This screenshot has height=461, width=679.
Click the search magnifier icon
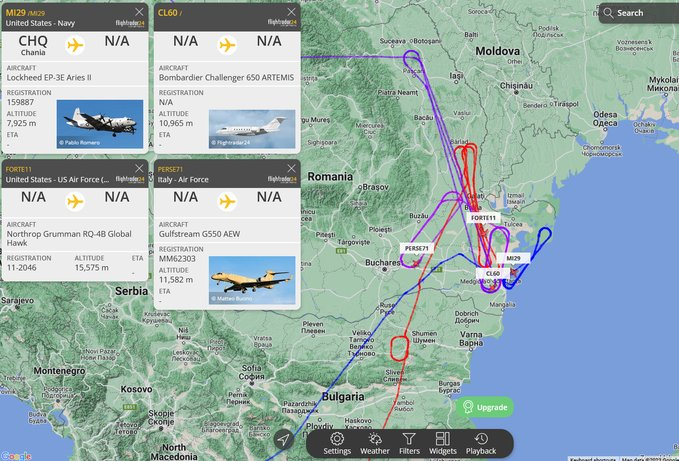coord(608,13)
